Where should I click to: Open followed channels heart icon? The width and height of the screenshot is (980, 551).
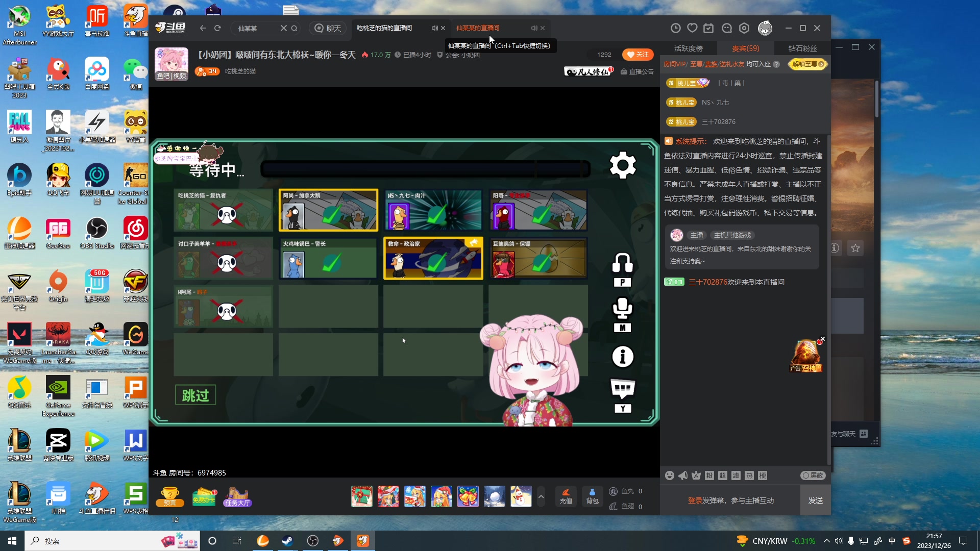[x=692, y=28]
